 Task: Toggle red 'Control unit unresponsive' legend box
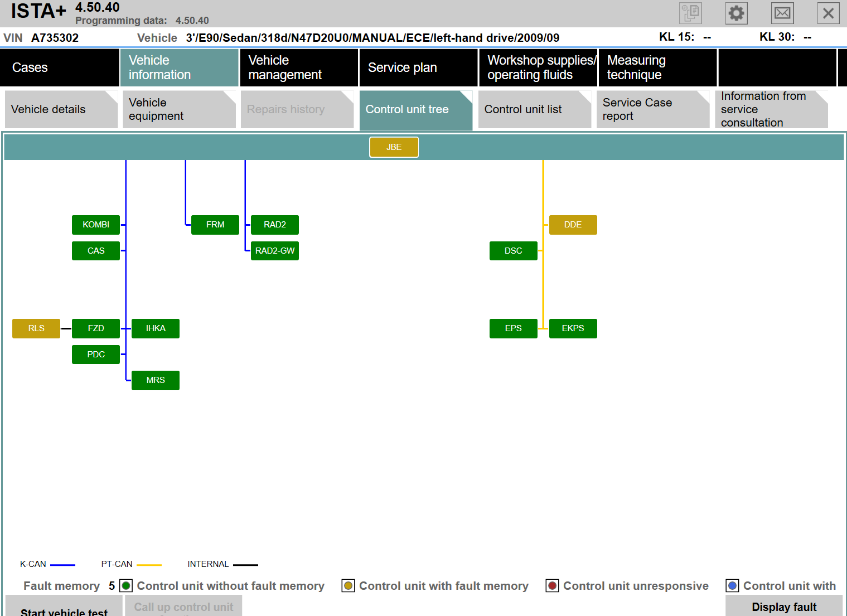[552, 586]
